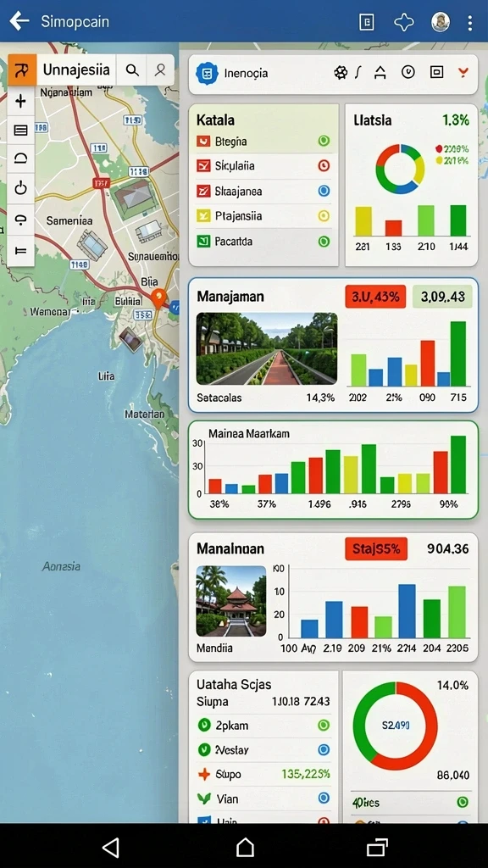Select the bottom map toolbar icon

[x=20, y=250]
